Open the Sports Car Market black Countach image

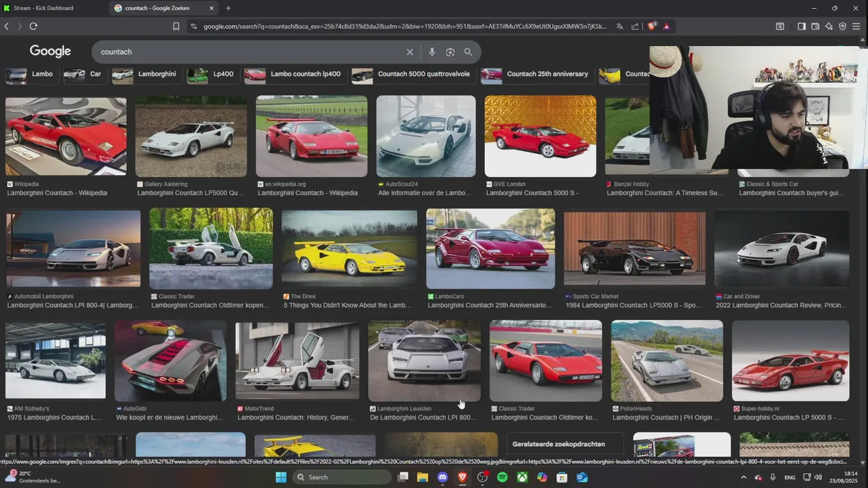coord(635,249)
